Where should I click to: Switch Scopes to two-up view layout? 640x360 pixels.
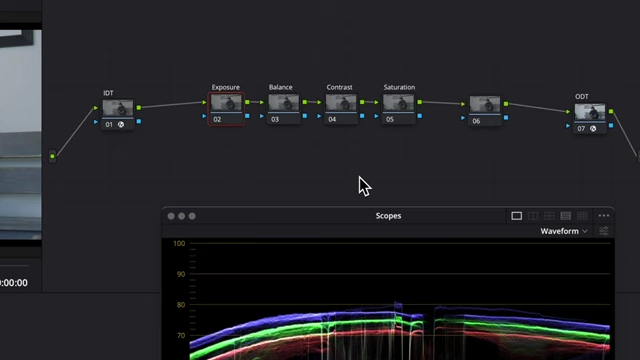coord(533,216)
